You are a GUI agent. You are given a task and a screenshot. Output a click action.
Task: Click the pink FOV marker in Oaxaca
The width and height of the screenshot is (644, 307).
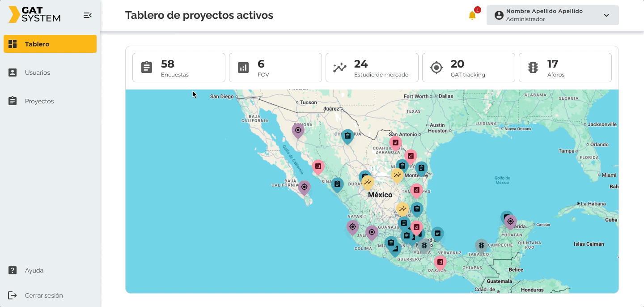tap(440, 262)
